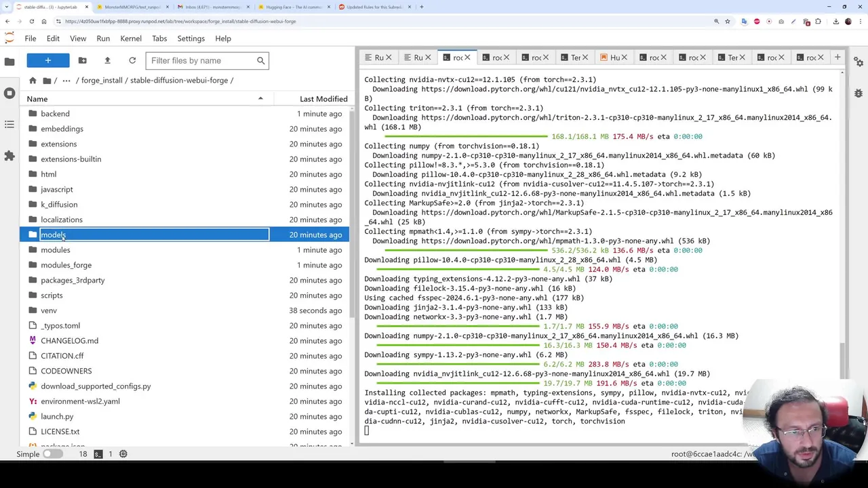Image resolution: width=868 pixels, height=488 pixels.
Task: Open the Property Inspector gears icon
Action: click(x=859, y=62)
